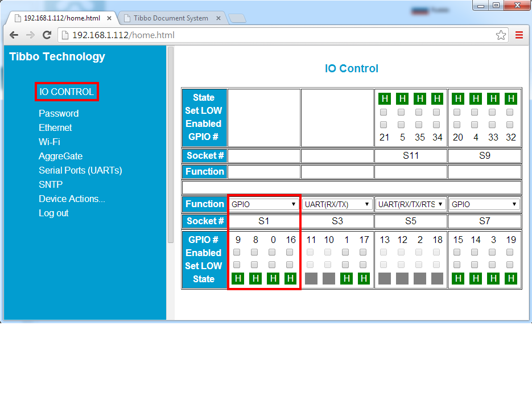Reload the page with refresh icon
Image resolution: width=532 pixels, height=408 pixels.
click(47, 35)
